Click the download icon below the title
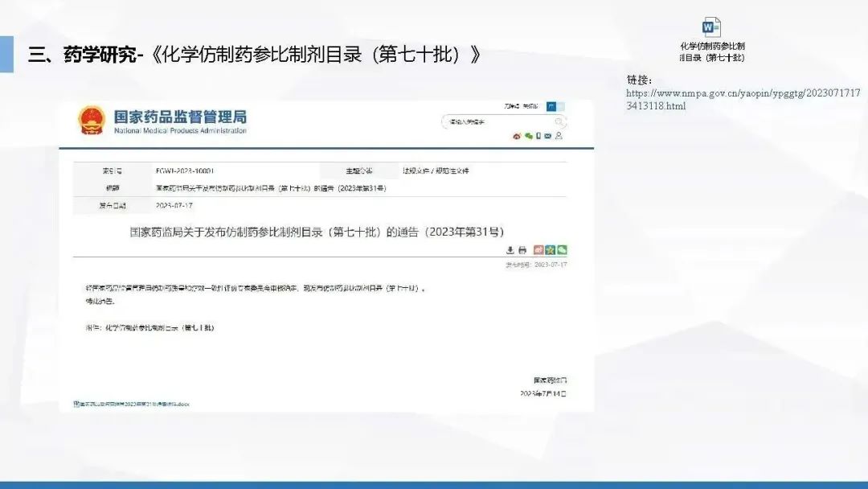Screen dimensions: 868x489 510,250
